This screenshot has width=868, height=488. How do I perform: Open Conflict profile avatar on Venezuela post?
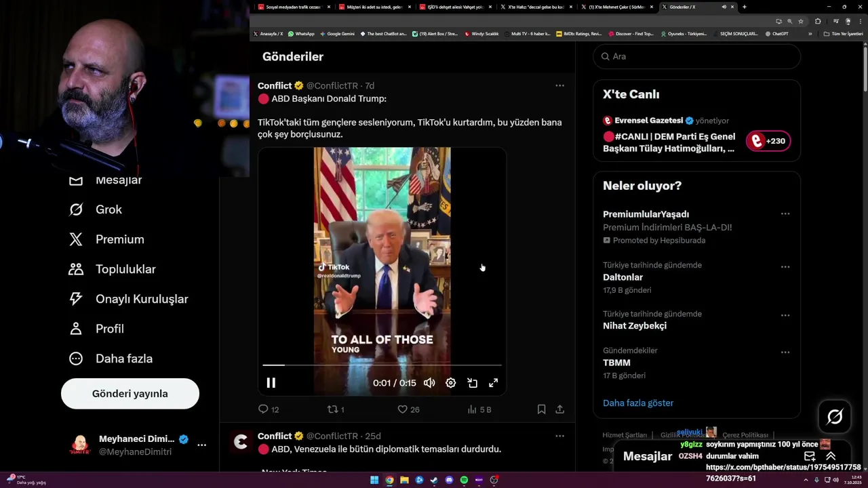(241, 442)
